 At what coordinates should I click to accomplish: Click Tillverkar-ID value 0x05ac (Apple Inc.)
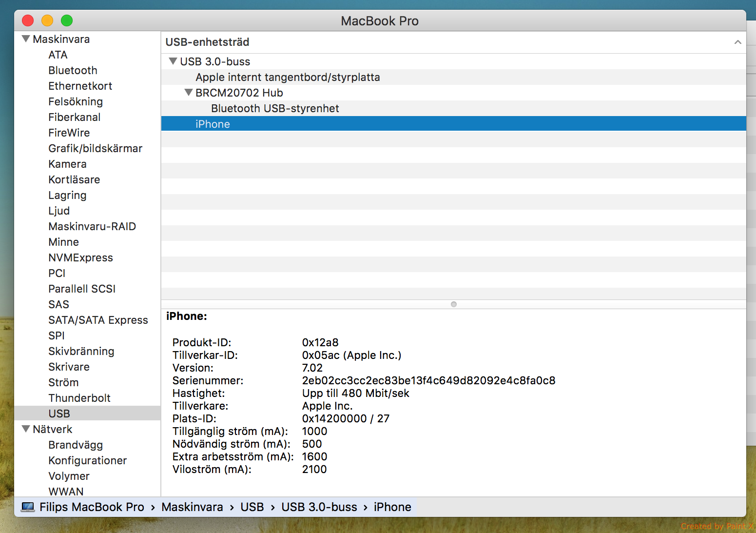click(351, 355)
